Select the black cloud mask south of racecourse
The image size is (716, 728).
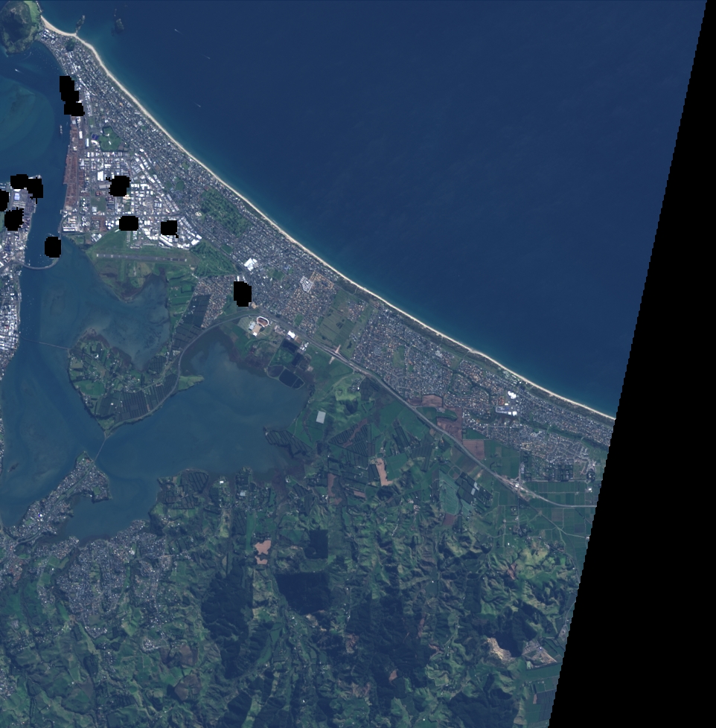tap(242, 293)
